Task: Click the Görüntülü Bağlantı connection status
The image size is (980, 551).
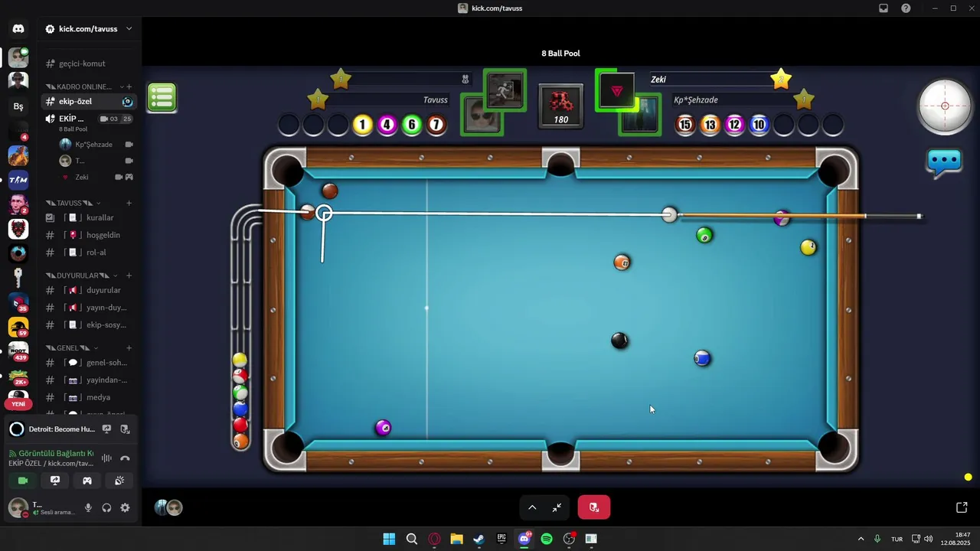Action: click(x=51, y=453)
